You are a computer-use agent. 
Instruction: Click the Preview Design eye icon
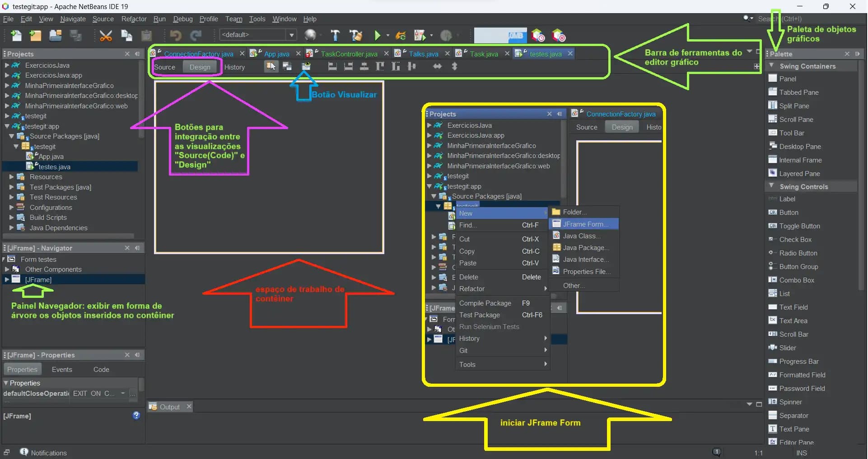pyautogui.click(x=306, y=66)
